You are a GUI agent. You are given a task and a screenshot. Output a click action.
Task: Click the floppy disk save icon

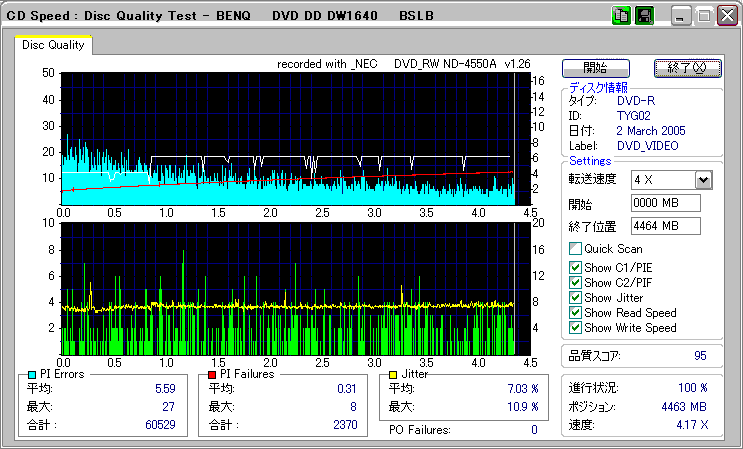coord(645,16)
